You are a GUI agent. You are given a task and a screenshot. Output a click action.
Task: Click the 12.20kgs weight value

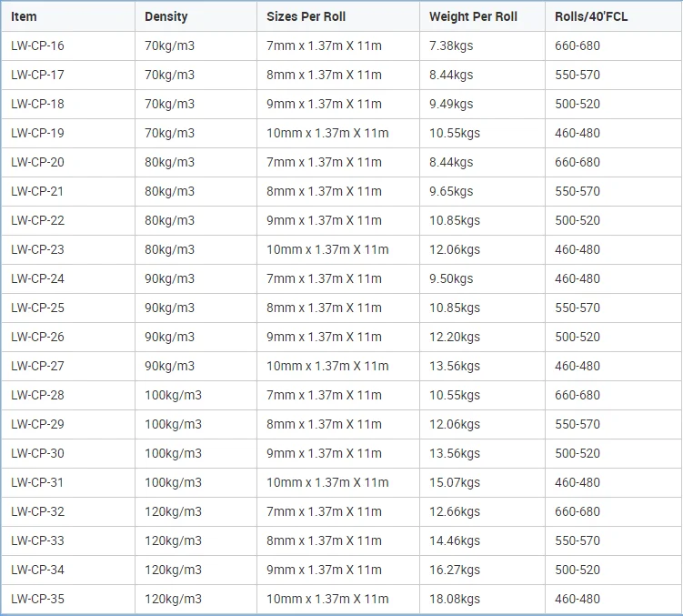455,337
